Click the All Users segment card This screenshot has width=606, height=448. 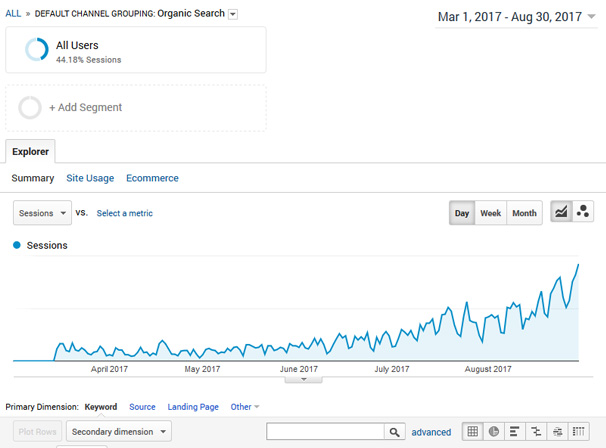pyautogui.click(x=136, y=50)
